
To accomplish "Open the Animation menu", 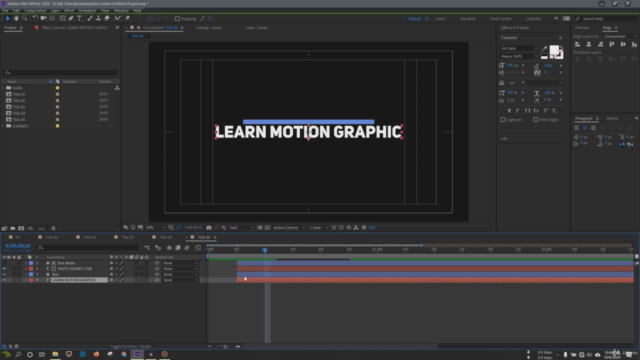I will 87,11.
